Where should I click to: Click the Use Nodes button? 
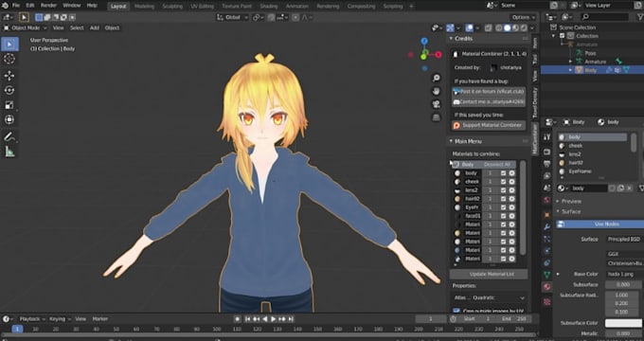coord(600,224)
